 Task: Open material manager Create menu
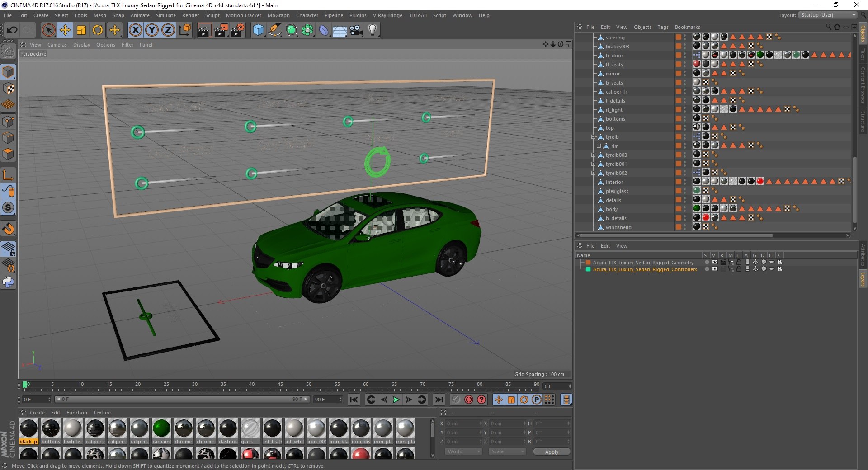37,413
